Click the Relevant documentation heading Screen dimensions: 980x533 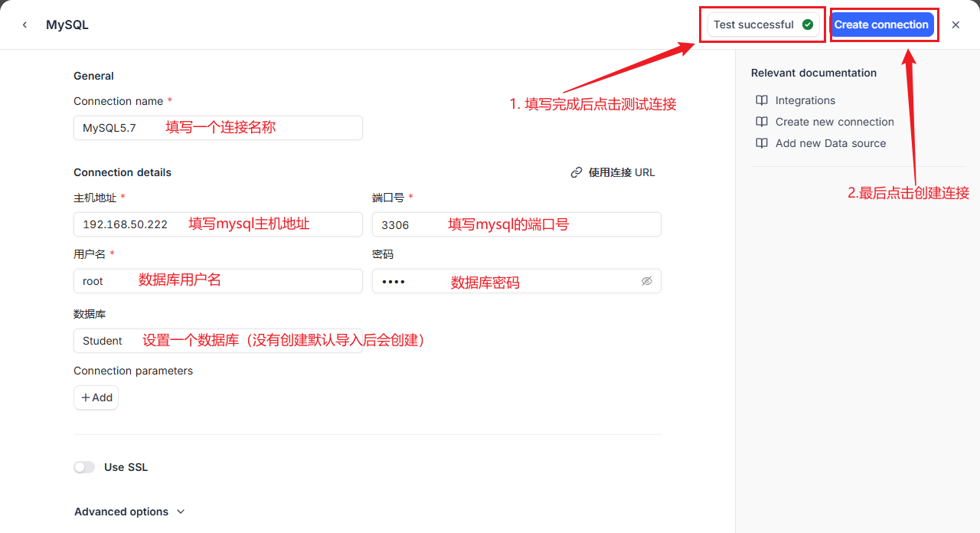(x=814, y=73)
